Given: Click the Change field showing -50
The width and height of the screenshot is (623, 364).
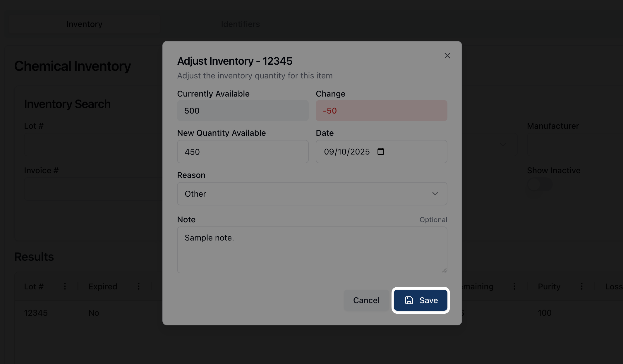Looking at the screenshot, I should click(381, 111).
